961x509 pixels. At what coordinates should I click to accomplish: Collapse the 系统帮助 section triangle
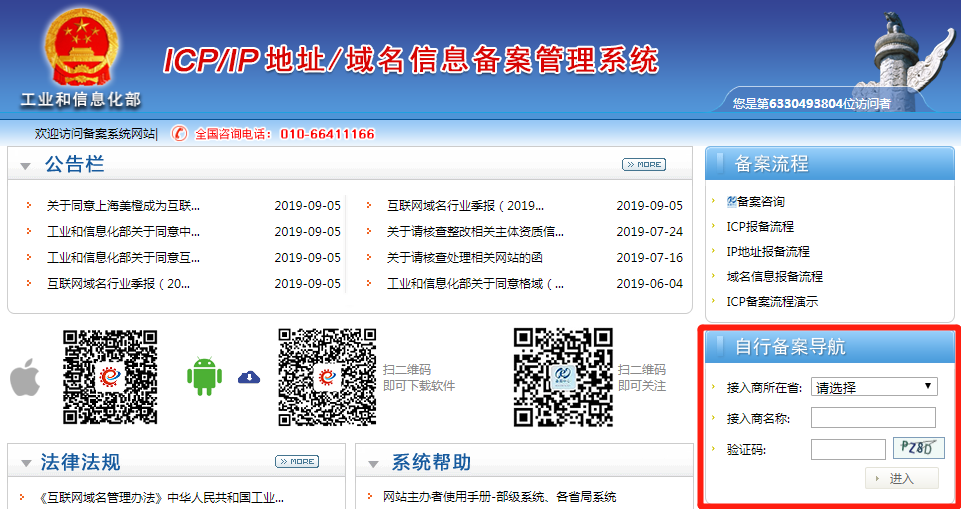tap(373, 463)
